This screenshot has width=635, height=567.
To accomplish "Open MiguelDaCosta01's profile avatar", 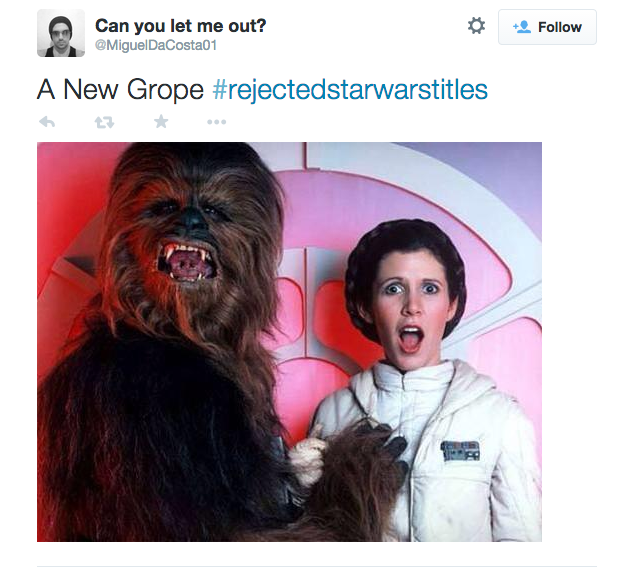I will [61, 33].
